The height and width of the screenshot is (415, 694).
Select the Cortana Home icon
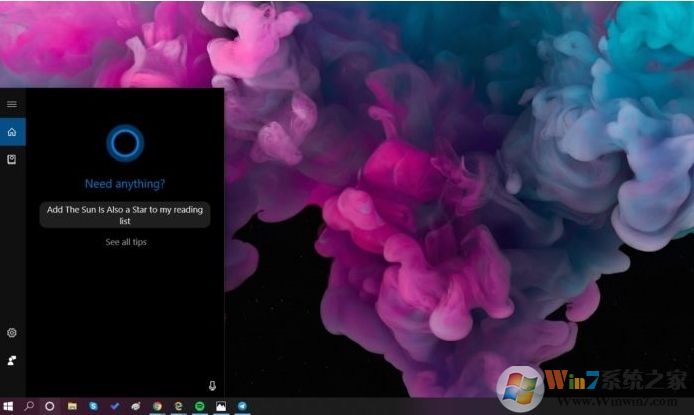pos(12,132)
